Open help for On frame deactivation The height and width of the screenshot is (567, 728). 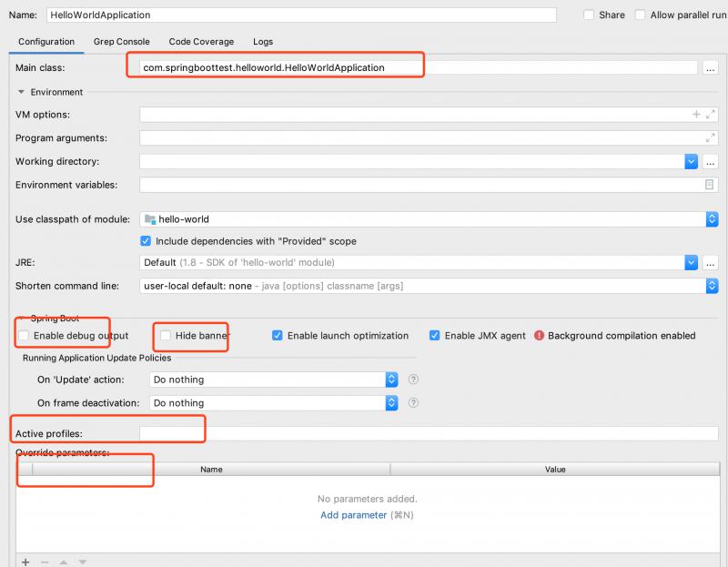tap(413, 402)
